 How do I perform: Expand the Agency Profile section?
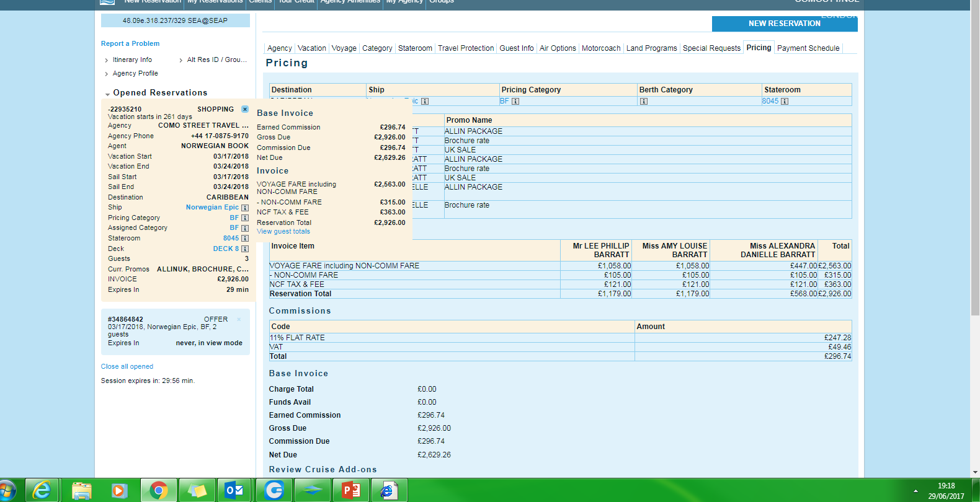135,74
